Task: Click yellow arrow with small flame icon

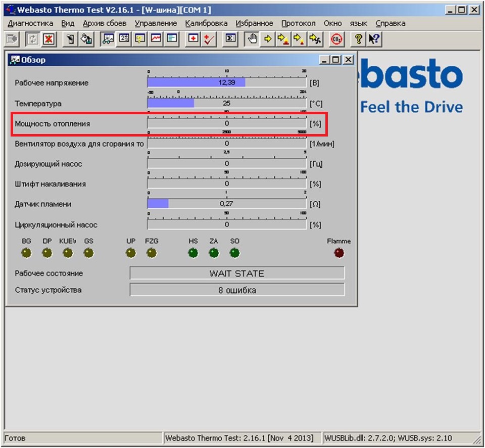Action: [299, 39]
